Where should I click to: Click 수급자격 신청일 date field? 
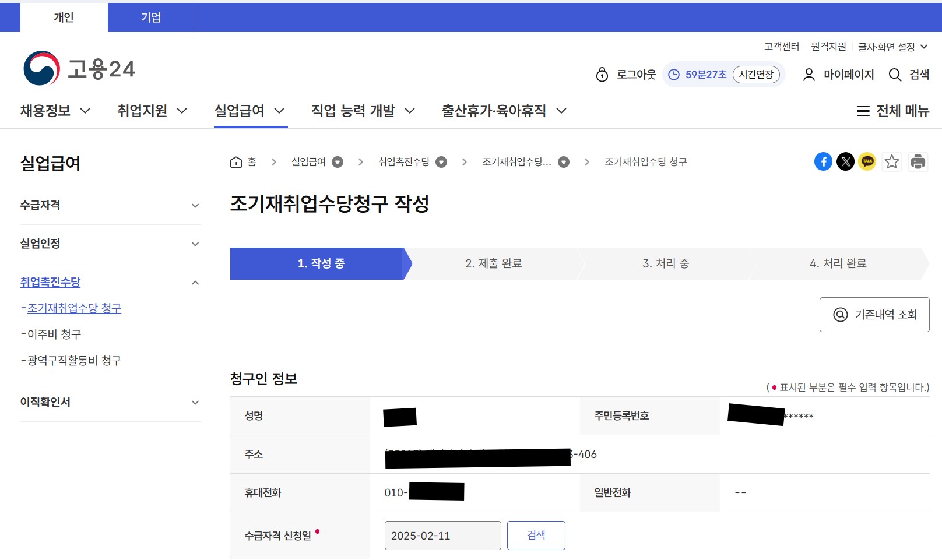443,536
